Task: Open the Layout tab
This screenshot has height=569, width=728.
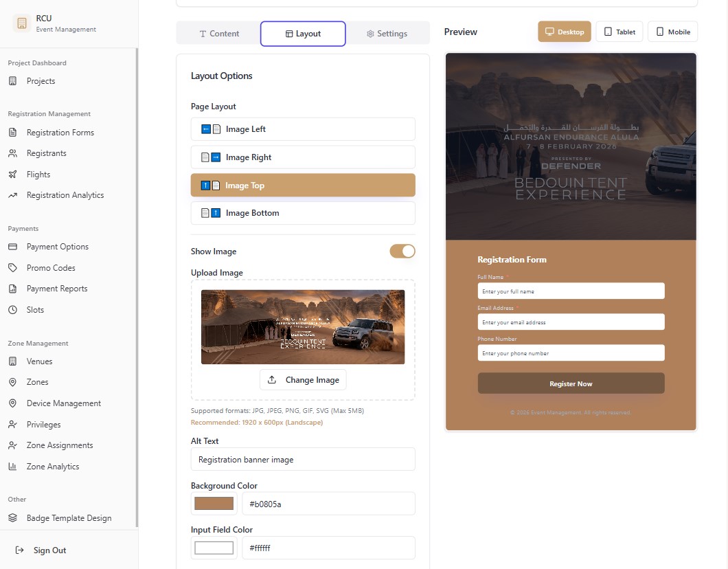Action: coord(303,32)
